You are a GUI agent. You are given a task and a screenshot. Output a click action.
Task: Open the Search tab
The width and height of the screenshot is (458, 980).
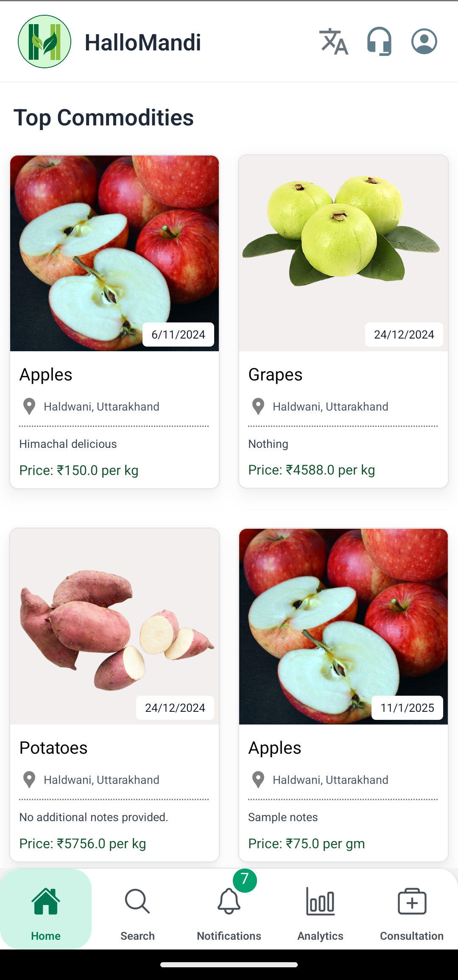coord(137,909)
